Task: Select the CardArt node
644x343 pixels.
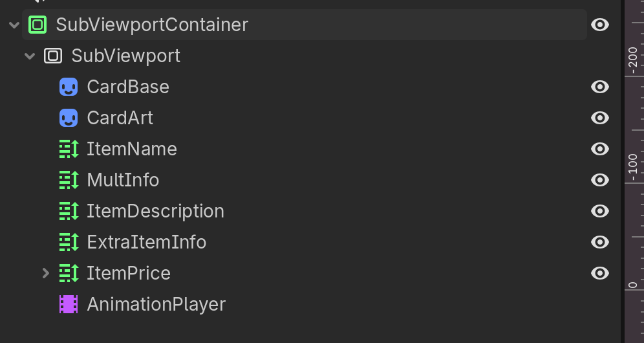Action: tap(120, 118)
